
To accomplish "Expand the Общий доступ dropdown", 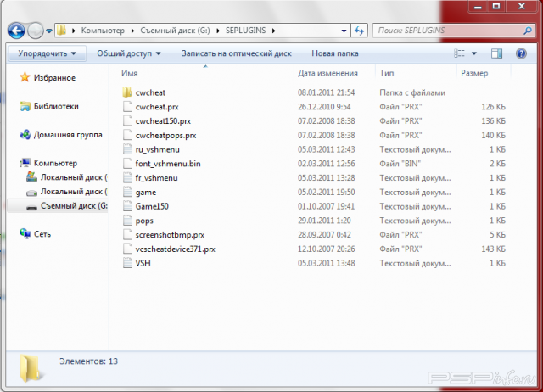I will pyautogui.click(x=129, y=53).
